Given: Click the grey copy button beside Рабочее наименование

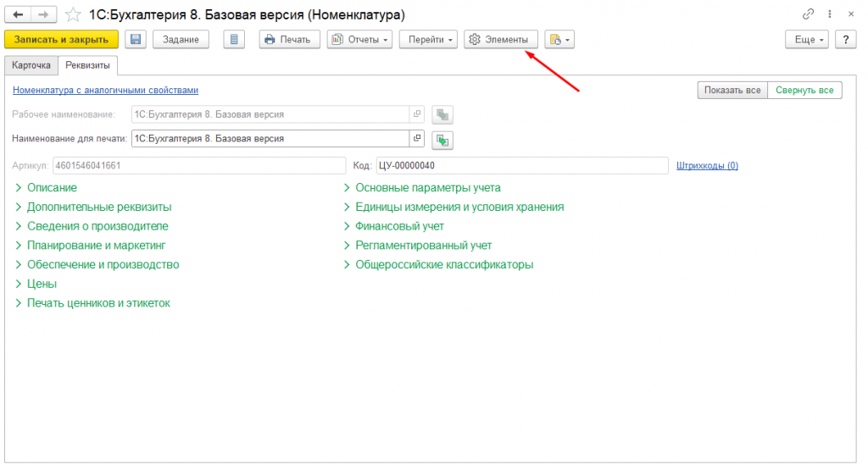Looking at the screenshot, I should [442, 115].
